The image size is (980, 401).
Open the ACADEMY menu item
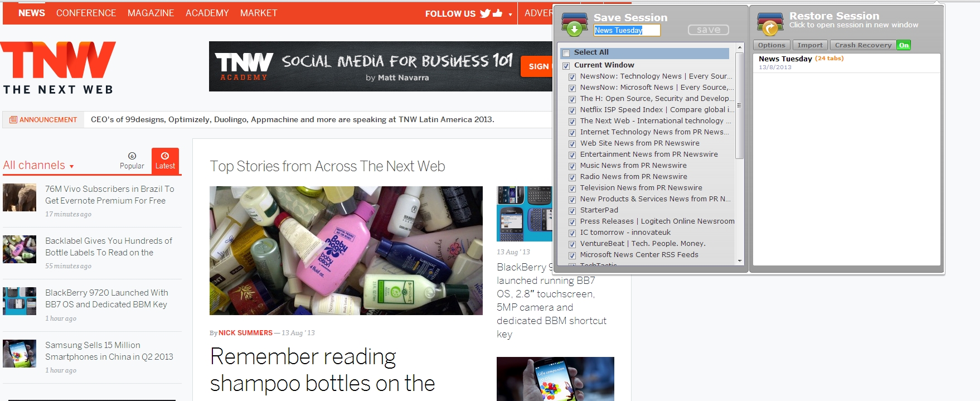tap(207, 13)
